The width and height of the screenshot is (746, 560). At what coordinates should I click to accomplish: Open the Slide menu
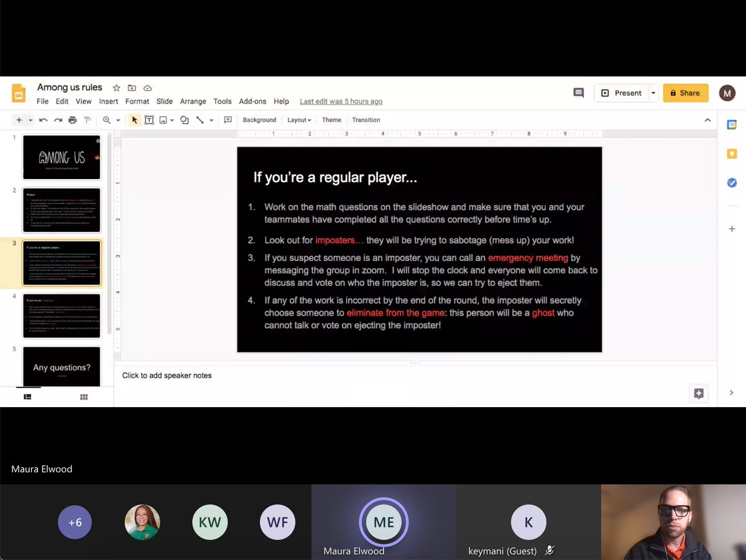[x=165, y=101]
